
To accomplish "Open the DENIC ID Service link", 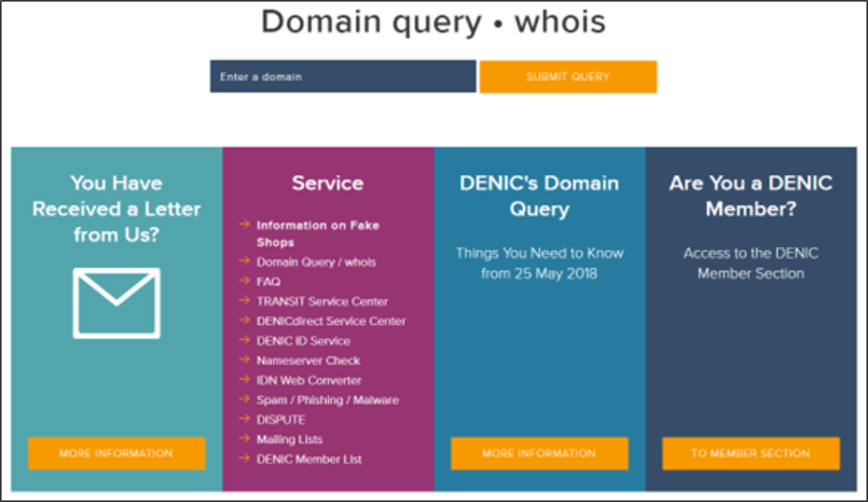I will click(302, 340).
